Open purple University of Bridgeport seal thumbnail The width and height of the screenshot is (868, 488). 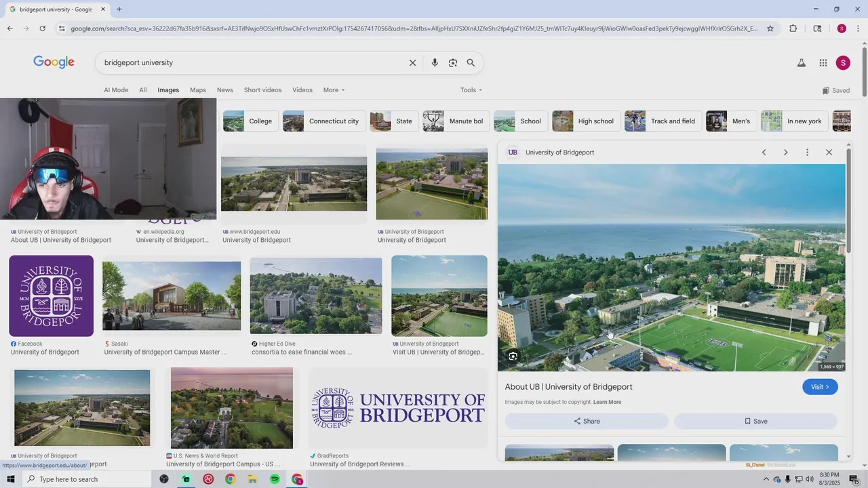click(52, 296)
